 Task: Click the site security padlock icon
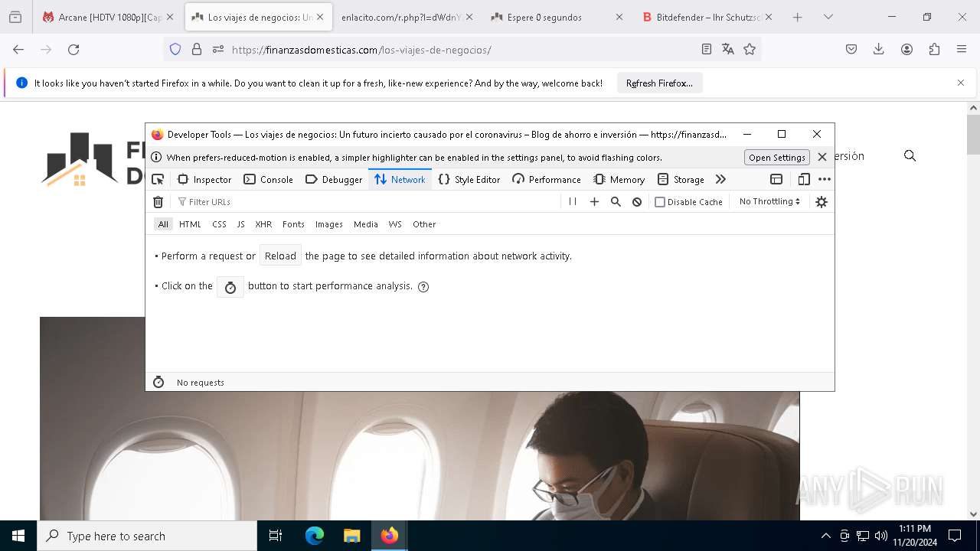197,49
